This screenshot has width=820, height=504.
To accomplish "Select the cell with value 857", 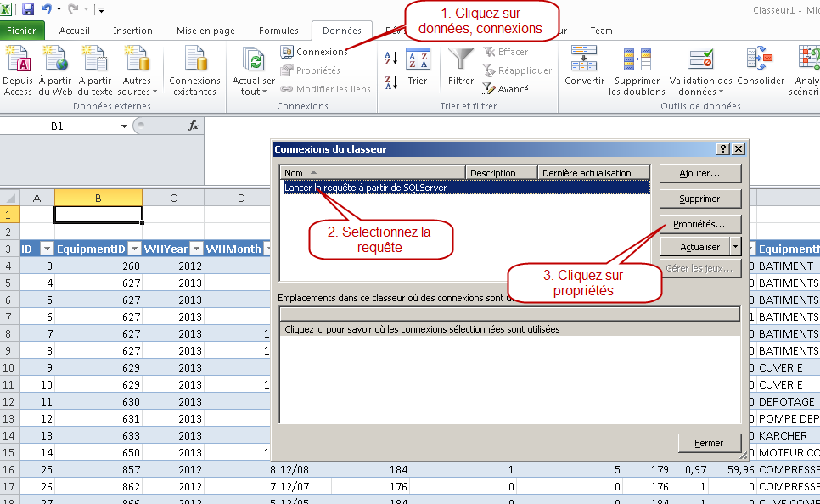I will [x=98, y=469].
